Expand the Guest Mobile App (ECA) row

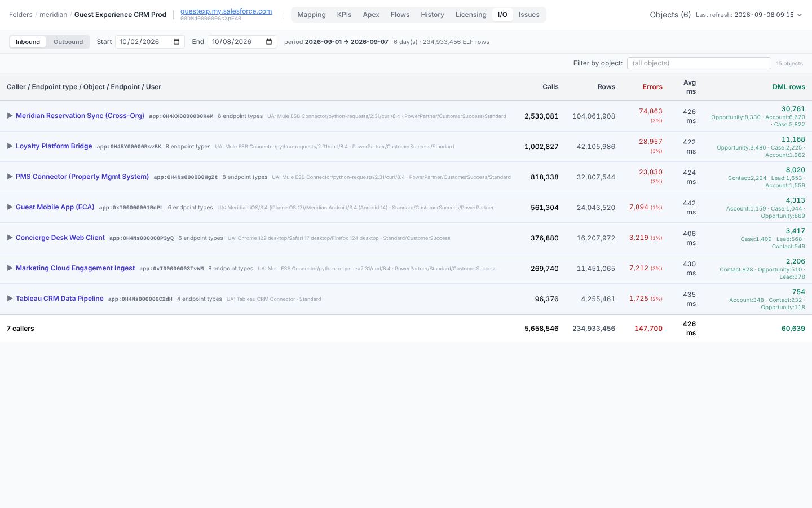coord(10,207)
